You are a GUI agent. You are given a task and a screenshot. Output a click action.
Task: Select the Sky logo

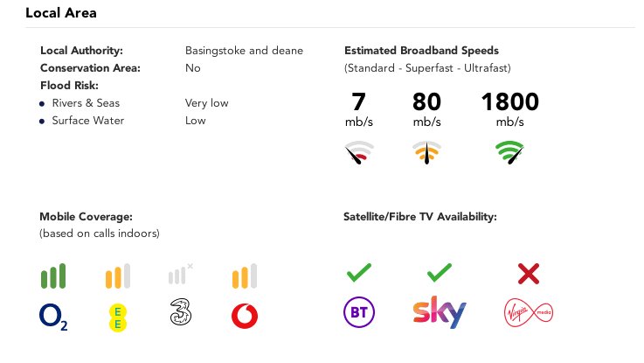[439, 312]
